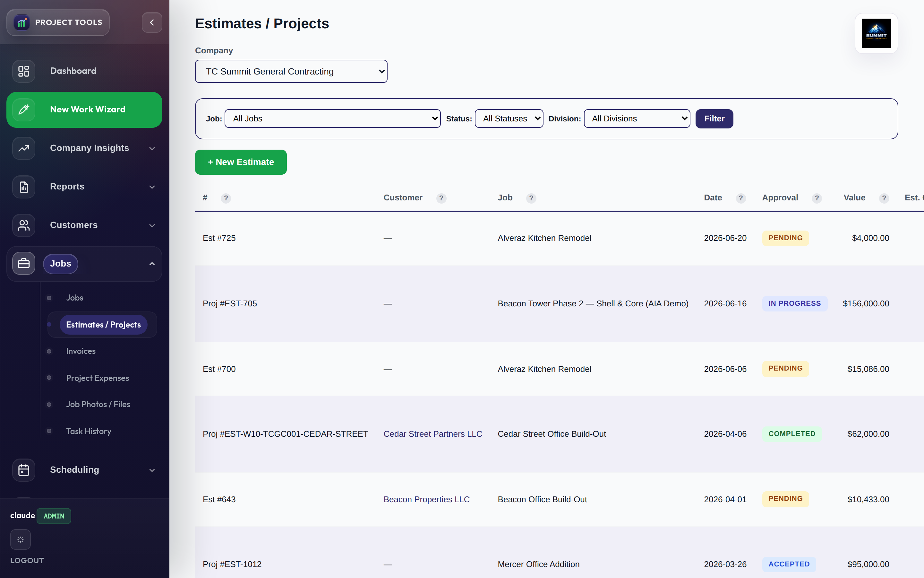Expand the Scheduling menu chevron
The height and width of the screenshot is (578, 924).
152,470
